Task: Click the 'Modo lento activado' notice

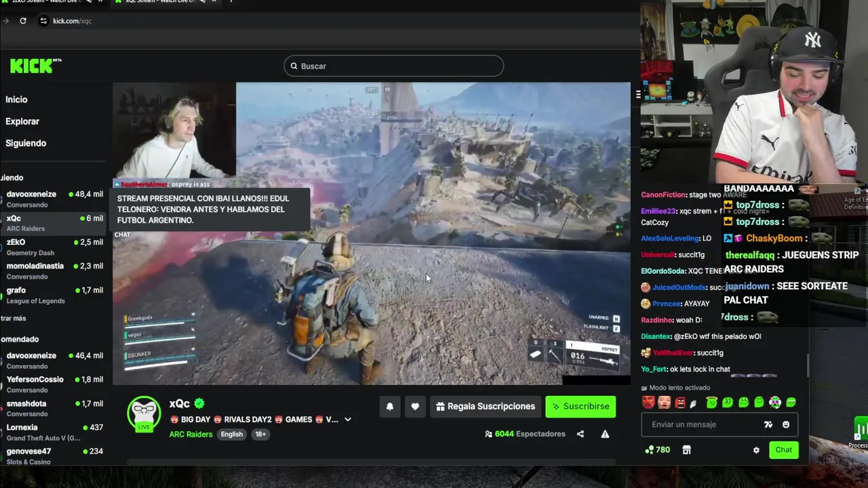Action: pos(675,388)
